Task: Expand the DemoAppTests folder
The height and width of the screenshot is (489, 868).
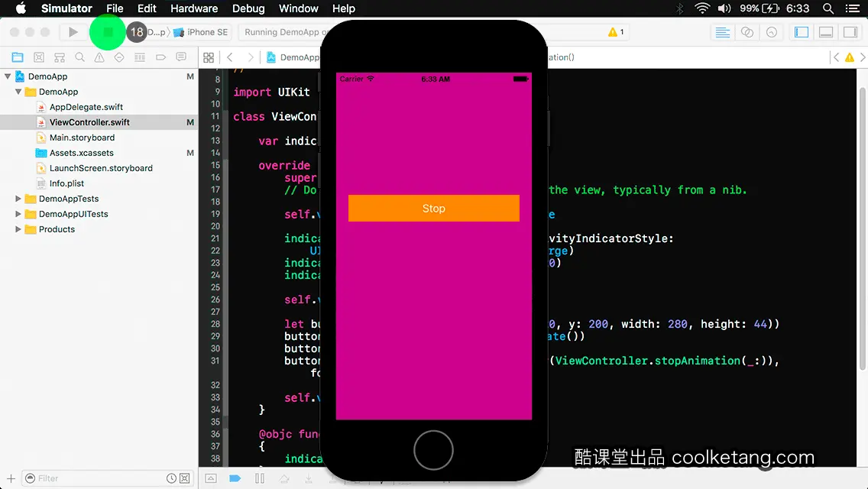Action: (x=18, y=198)
